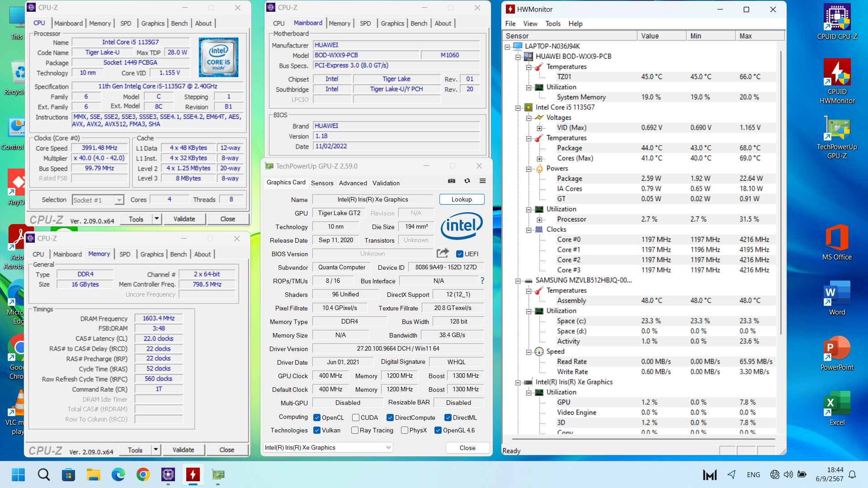The height and width of the screenshot is (488, 868).
Task: Toggle PhysX checkbox
Action: click(405, 430)
